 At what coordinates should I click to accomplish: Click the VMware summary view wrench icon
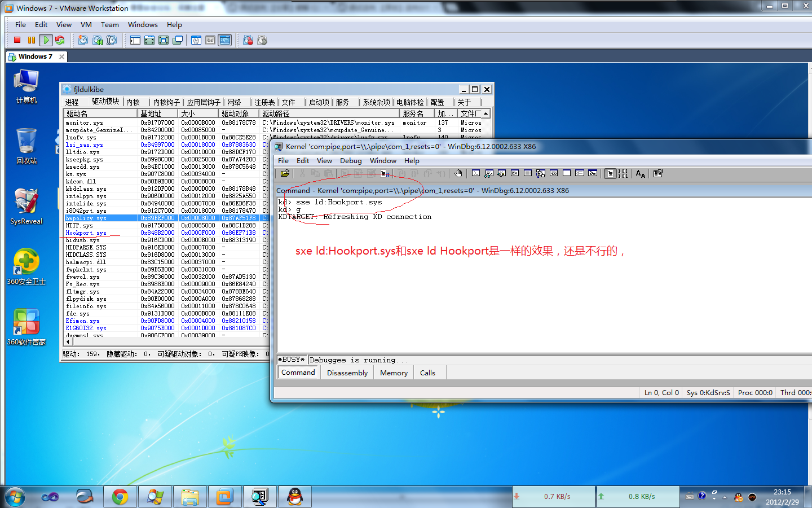(x=196, y=40)
